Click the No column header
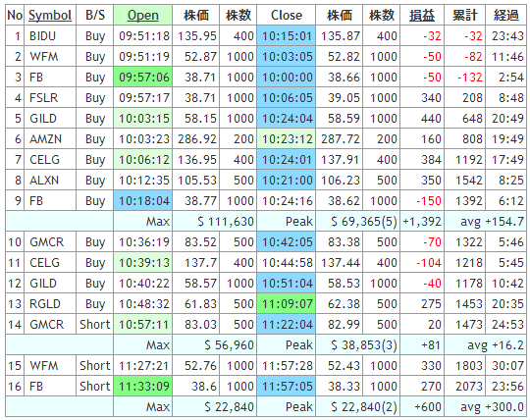The image size is (530, 420). pyautogui.click(x=15, y=15)
